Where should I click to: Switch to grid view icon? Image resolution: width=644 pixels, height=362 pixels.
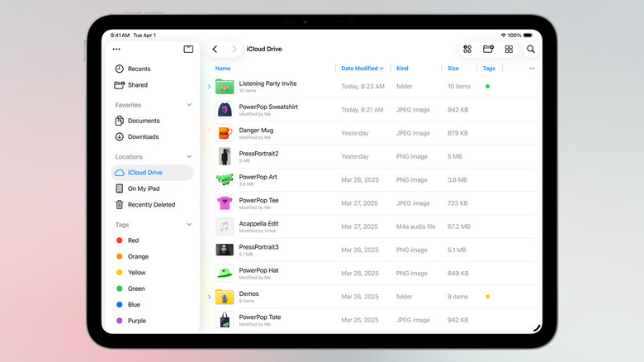[509, 49]
